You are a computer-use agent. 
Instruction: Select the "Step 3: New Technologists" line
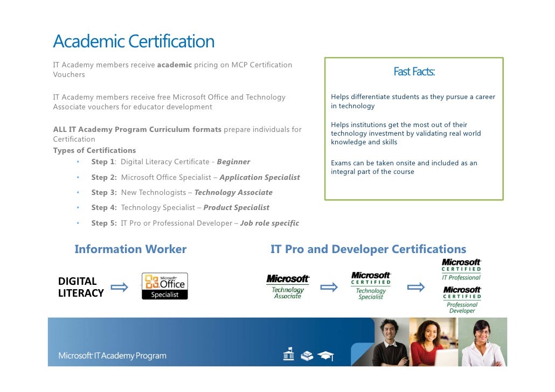click(182, 192)
